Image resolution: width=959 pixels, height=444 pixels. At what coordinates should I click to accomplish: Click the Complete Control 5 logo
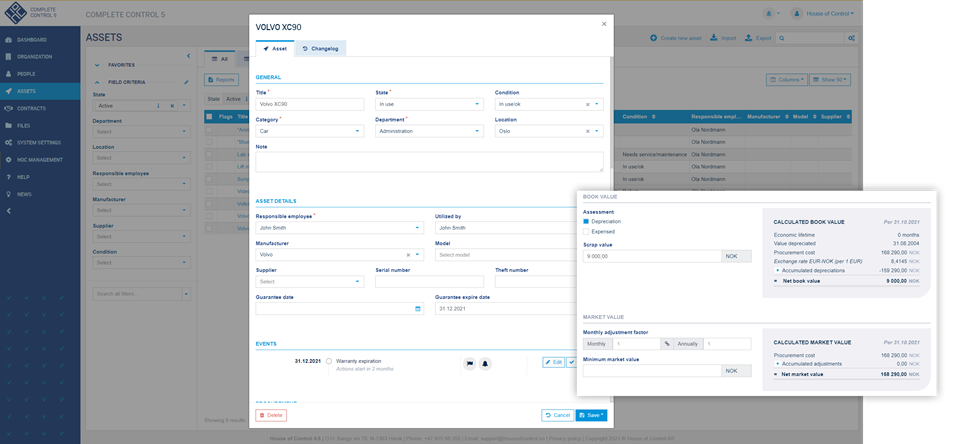pos(29,12)
